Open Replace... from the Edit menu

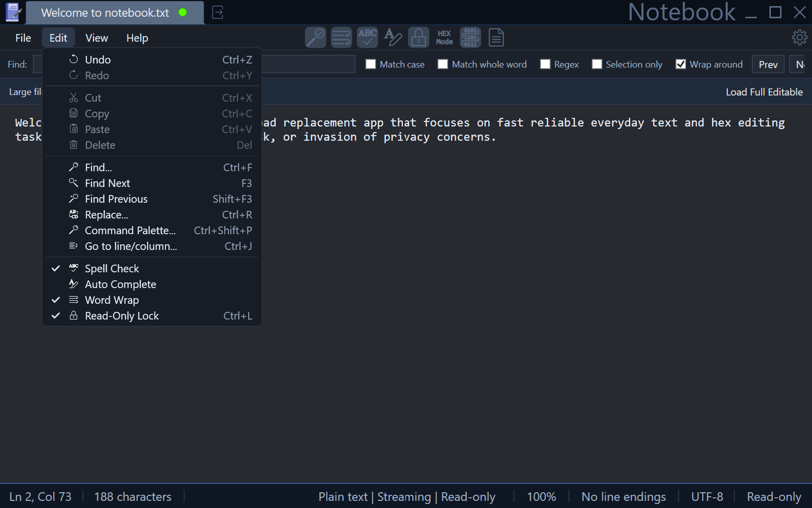click(x=152, y=214)
